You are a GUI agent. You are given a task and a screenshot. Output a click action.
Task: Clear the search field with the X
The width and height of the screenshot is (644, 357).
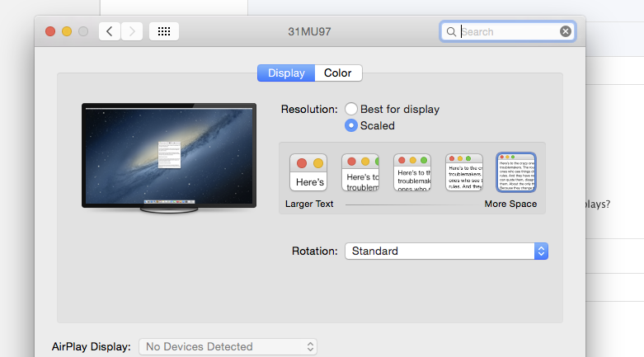point(566,31)
